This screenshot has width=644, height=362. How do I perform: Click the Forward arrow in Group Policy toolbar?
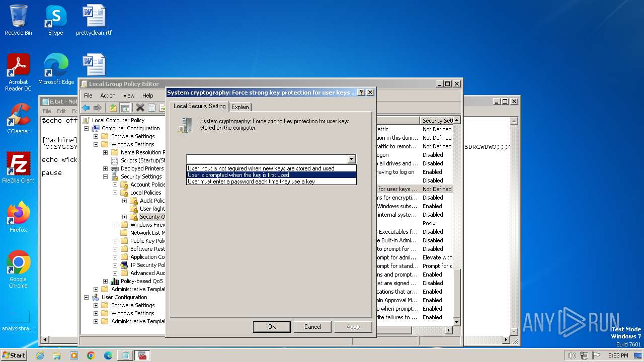(x=98, y=108)
